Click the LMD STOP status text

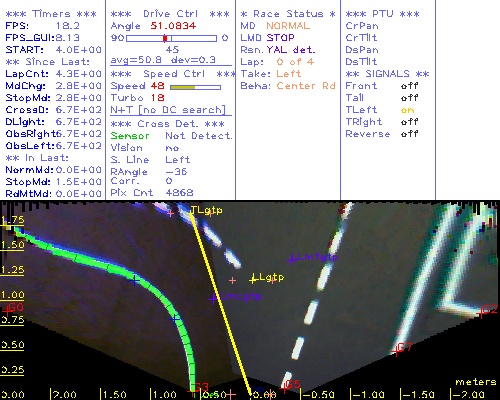(267, 38)
